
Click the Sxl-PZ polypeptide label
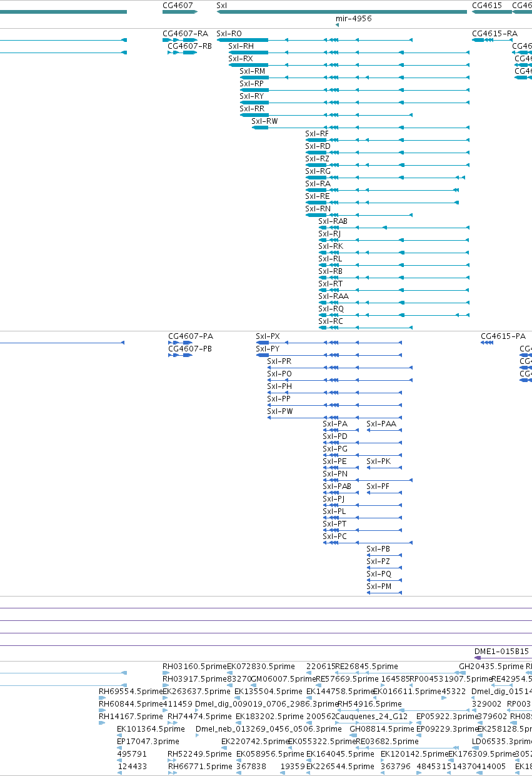tap(378, 562)
